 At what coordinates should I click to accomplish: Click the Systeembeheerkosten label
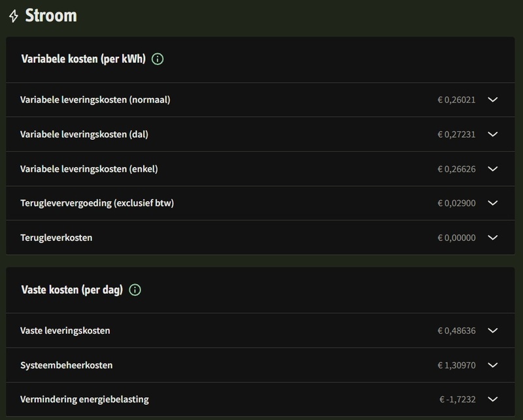point(67,365)
